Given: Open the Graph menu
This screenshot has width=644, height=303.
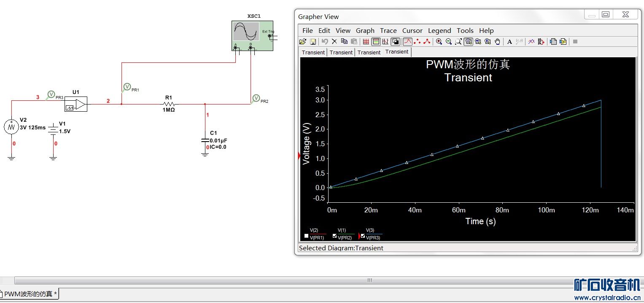Looking at the screenshot, I should pos(365,30).
